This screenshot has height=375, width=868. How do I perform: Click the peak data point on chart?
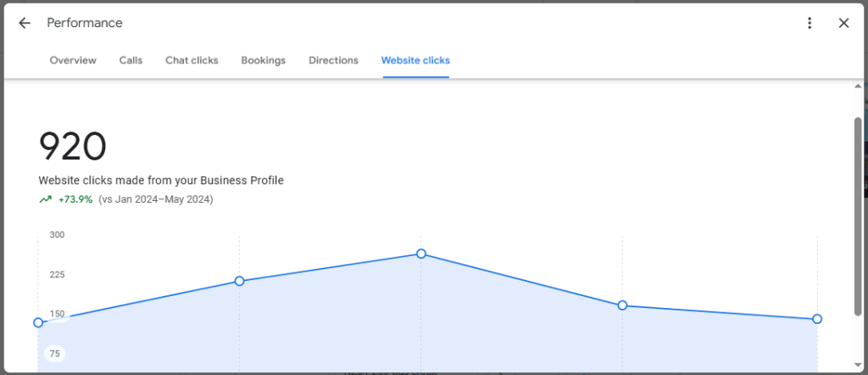click(x=421, y=254)
